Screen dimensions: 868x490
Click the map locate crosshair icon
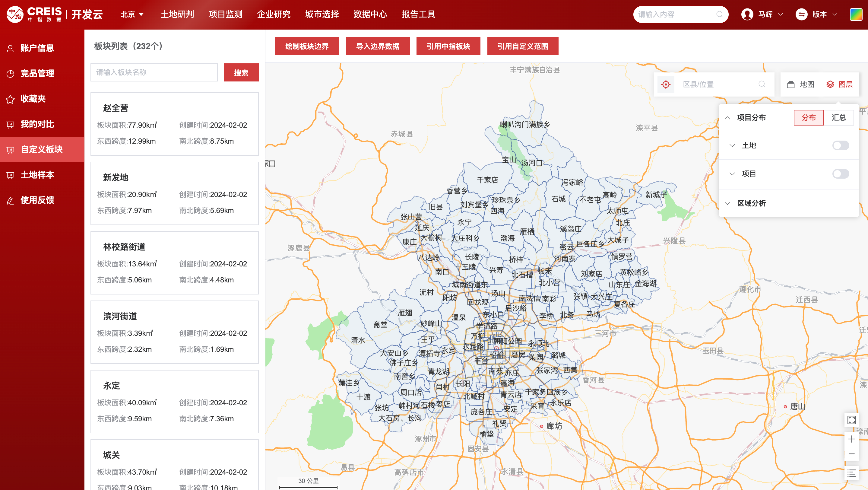coord(666,84)
